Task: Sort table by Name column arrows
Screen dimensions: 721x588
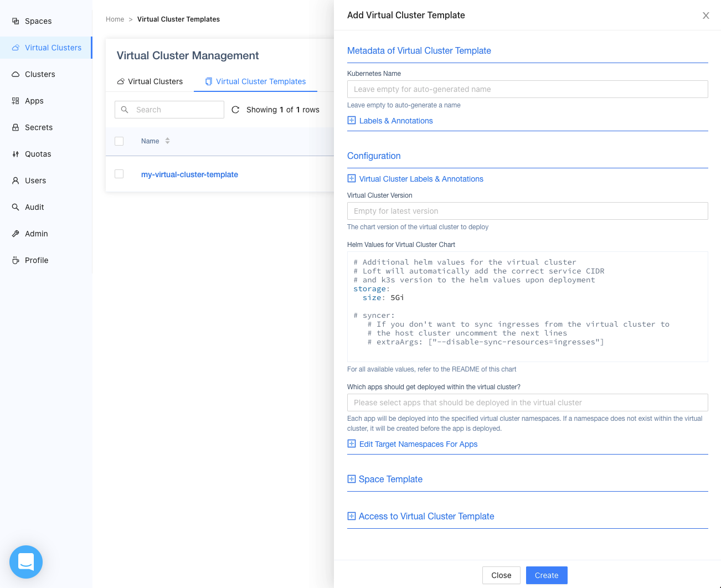Action: (x=167, y=141)
